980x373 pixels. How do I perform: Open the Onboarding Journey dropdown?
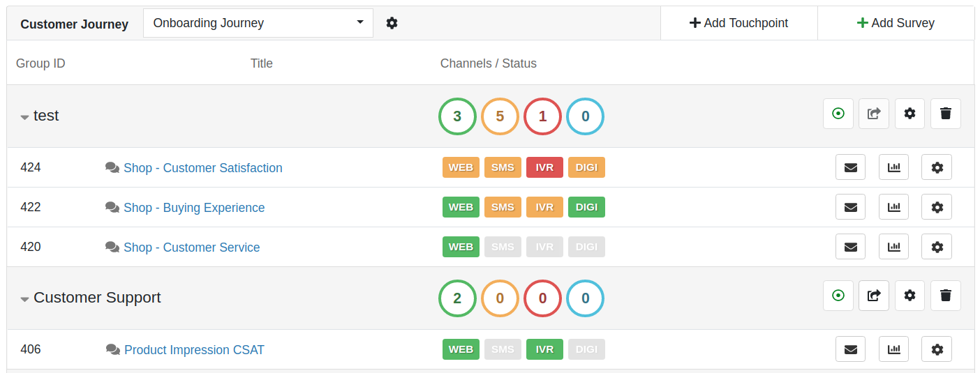coord(258,23)
